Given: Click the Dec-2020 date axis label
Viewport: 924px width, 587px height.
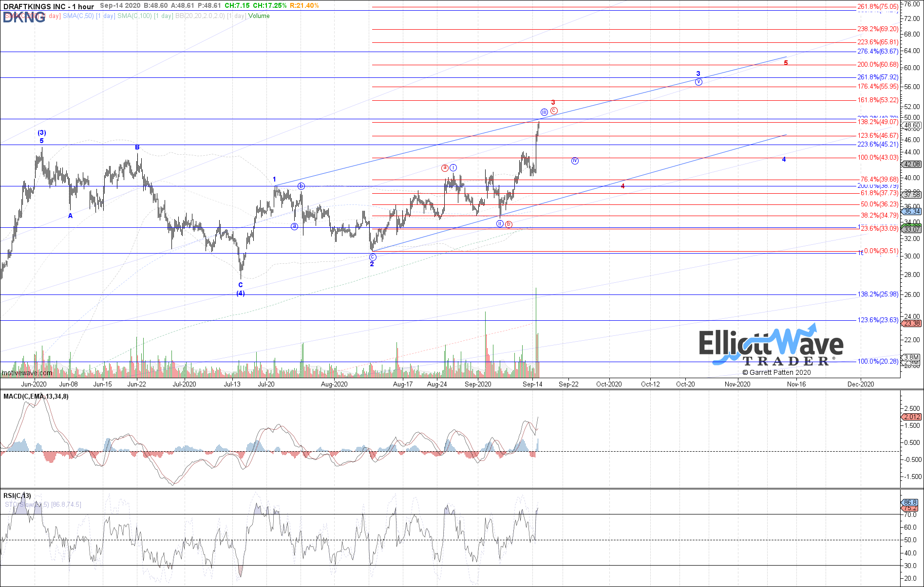Looking at the screenshot, I should tap(861, 385).
